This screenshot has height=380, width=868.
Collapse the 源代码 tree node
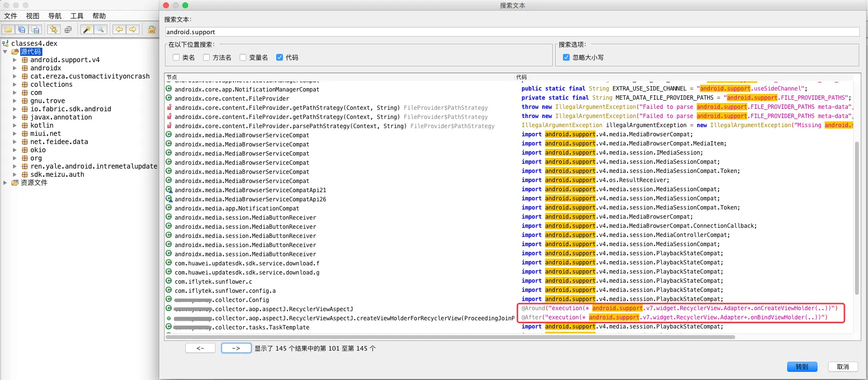pos(5,52)
